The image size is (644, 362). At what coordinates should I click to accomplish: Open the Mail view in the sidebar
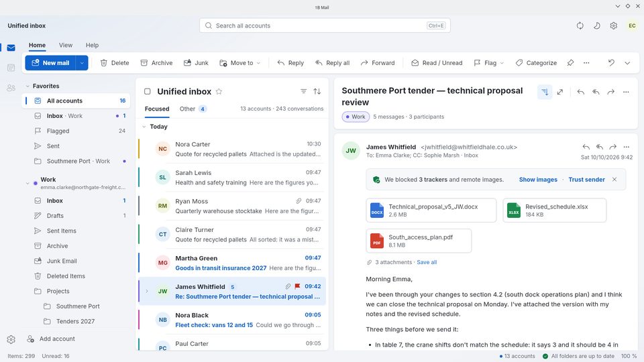(x=11, y=48)
